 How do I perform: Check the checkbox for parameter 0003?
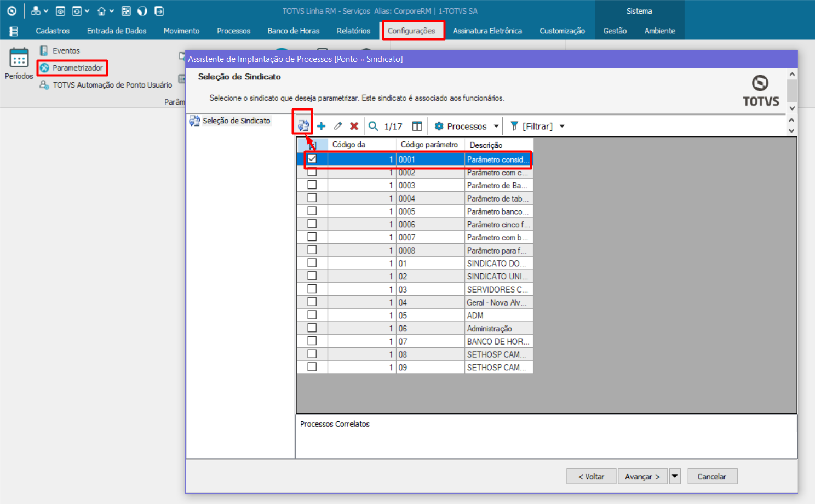coord(312,185)
